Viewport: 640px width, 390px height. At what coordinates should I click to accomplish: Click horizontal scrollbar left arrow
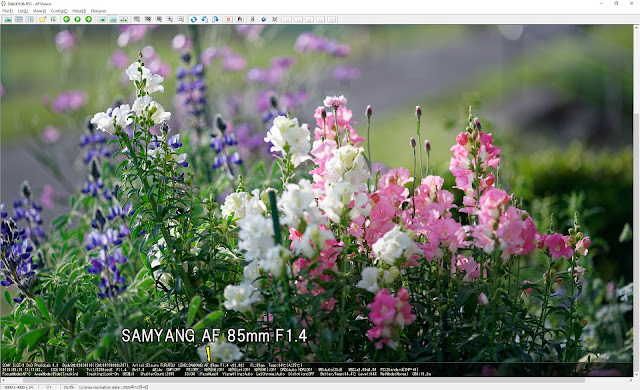pos(3,380)
